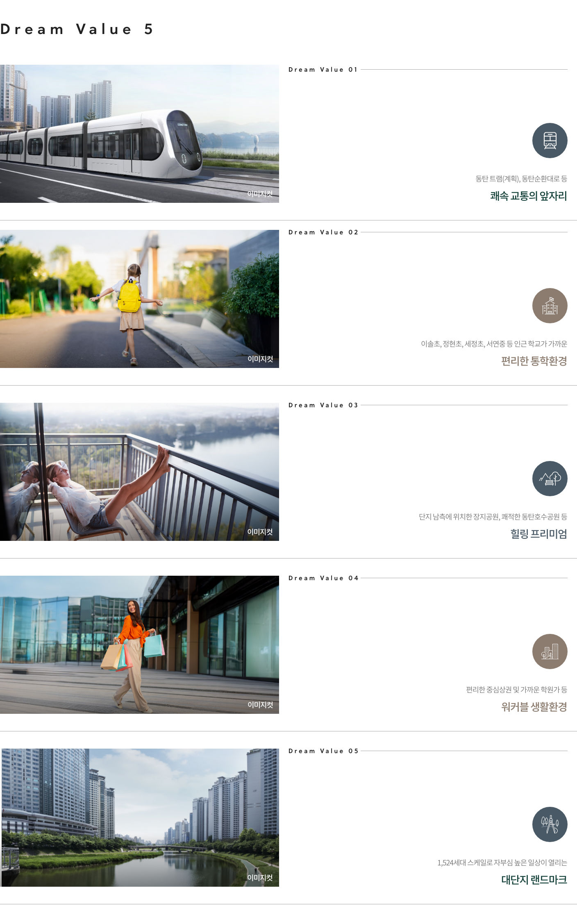The image size is (577, 924).
Task: Select the 워커블 생활환경 heading
Action: click(534, 707)
